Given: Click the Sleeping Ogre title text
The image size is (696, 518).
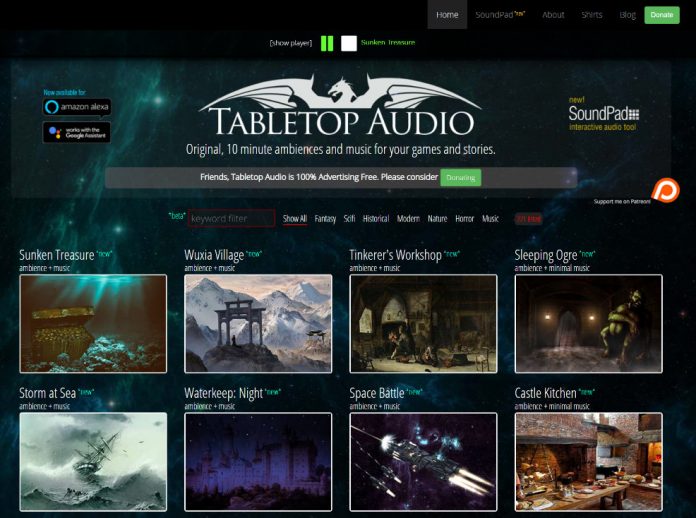Looking at the screenshot, I should (x=546, y=255).
